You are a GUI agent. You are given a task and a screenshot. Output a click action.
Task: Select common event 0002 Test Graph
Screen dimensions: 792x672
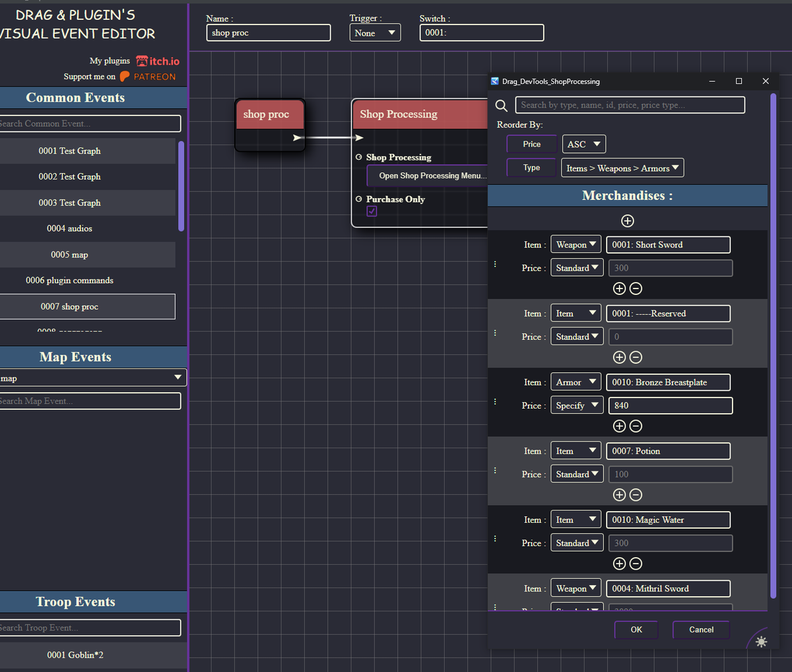coord(88,176)
